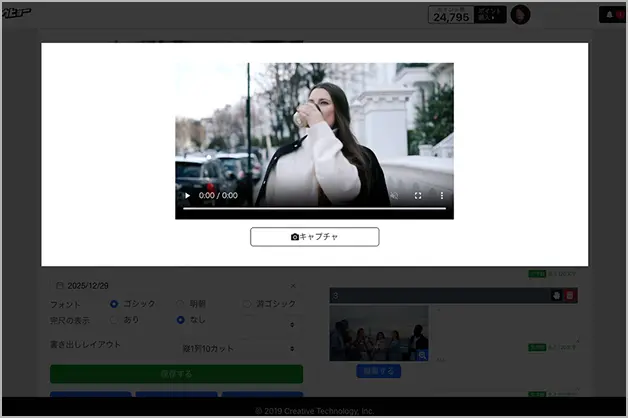628x418 pixels.
Task: Click the gray icon beside the delete button
Action: coord(556,295)
